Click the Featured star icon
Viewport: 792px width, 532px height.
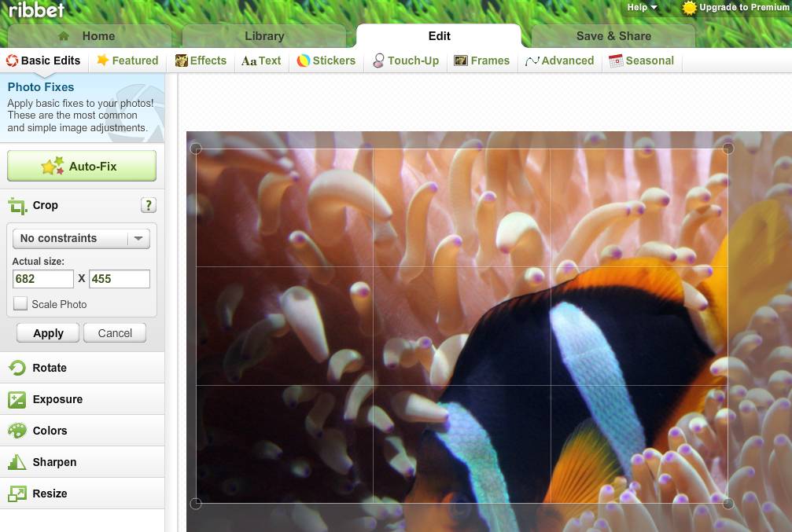[102, 60]
